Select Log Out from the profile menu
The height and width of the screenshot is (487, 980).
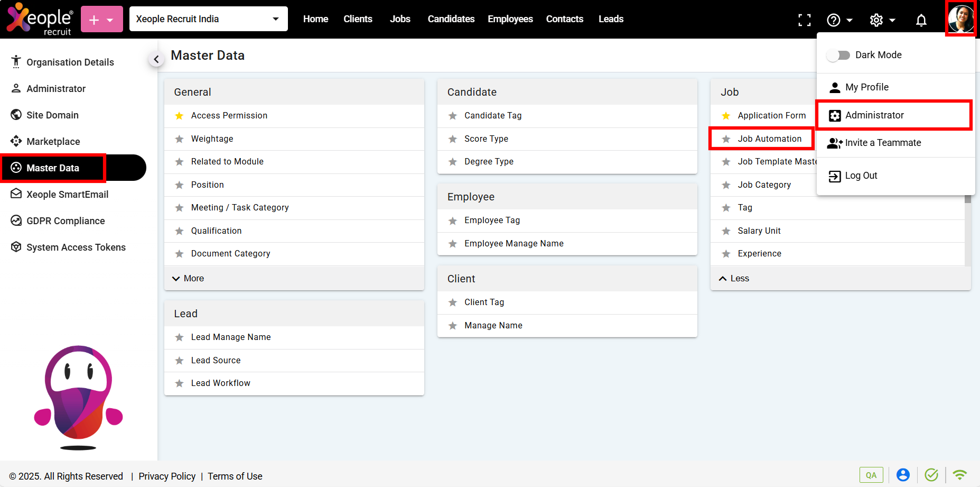861,176
